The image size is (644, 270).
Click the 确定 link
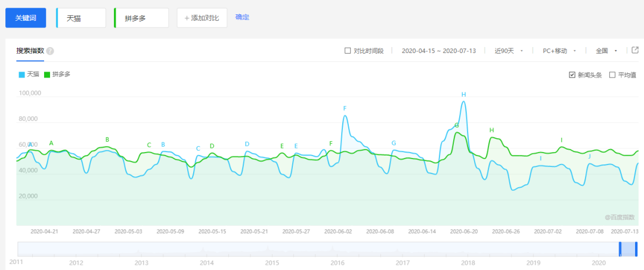coord(242,17)
